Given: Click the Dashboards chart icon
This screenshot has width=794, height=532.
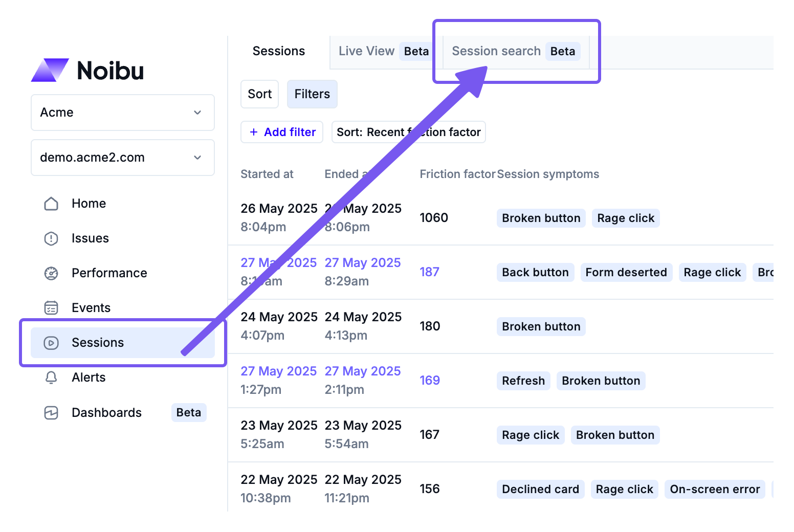Looking at the screenshot, I should [51, 413].
